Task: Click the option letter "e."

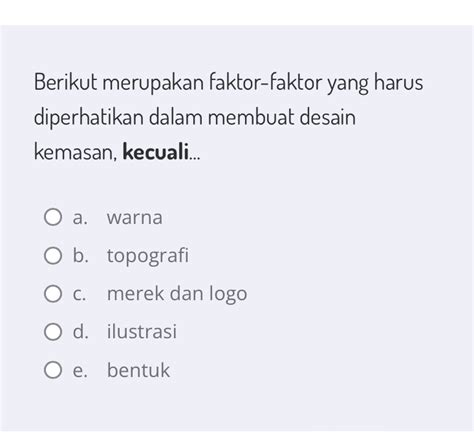Action: tap(80, 371)
